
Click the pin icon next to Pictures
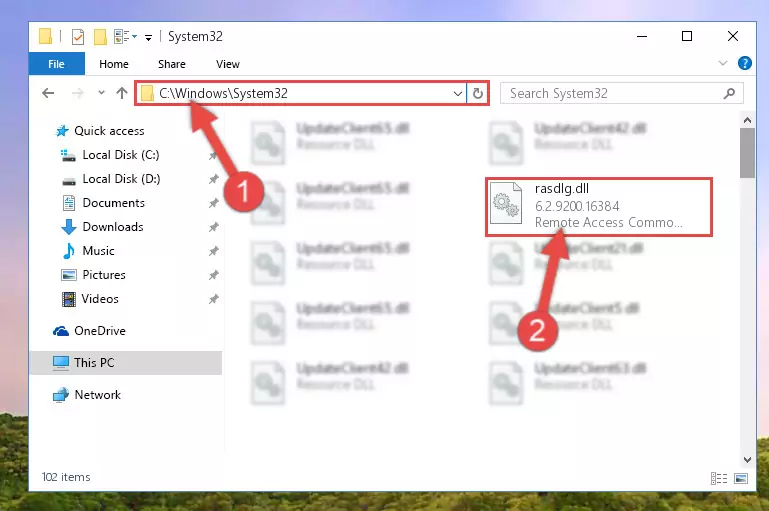point(213,276)
